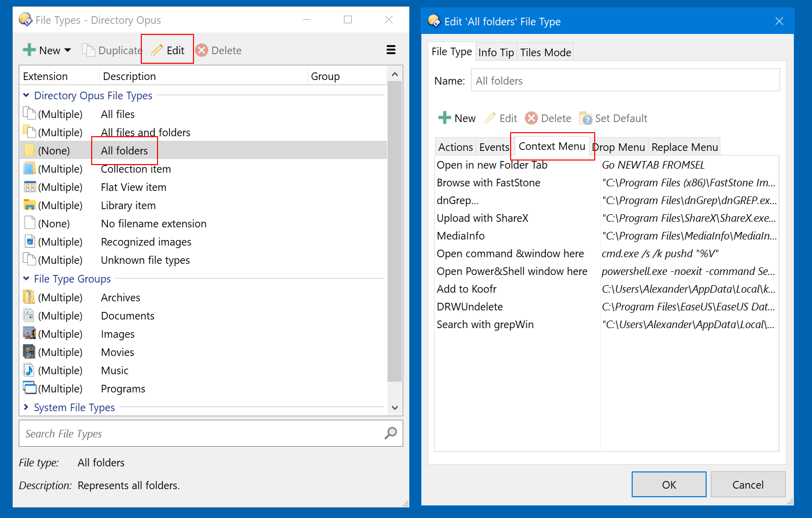Screen dimensions: 812x518
Task: Click the Set Default icon in Edit dialog
Action: pyautogui.click(x=586, y=118)
